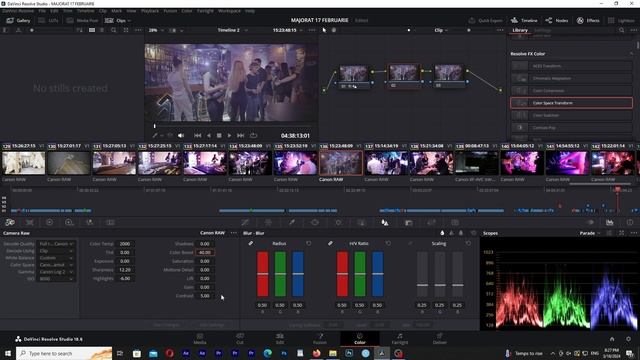The height and width of the screenshot is (360, 640).
Task: Open the Clips options dropdown arrow
Action: point(129,20)
